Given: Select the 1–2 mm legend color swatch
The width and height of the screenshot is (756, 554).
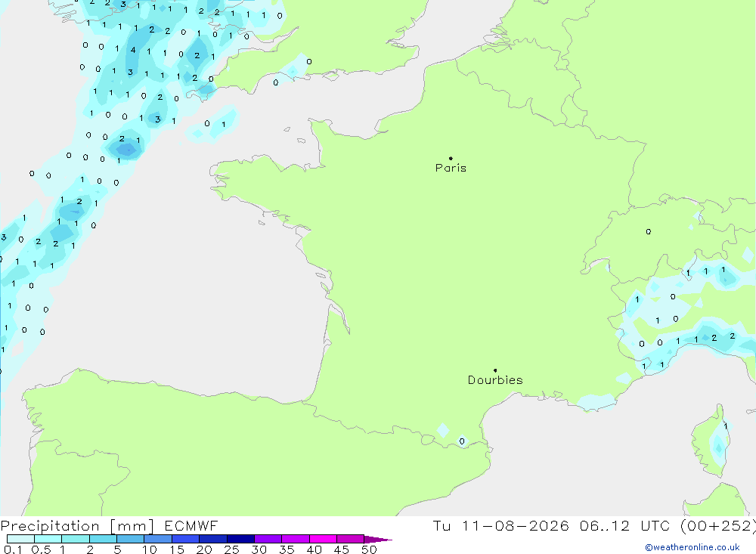Looking at the screenshot, I should [75, 539].
